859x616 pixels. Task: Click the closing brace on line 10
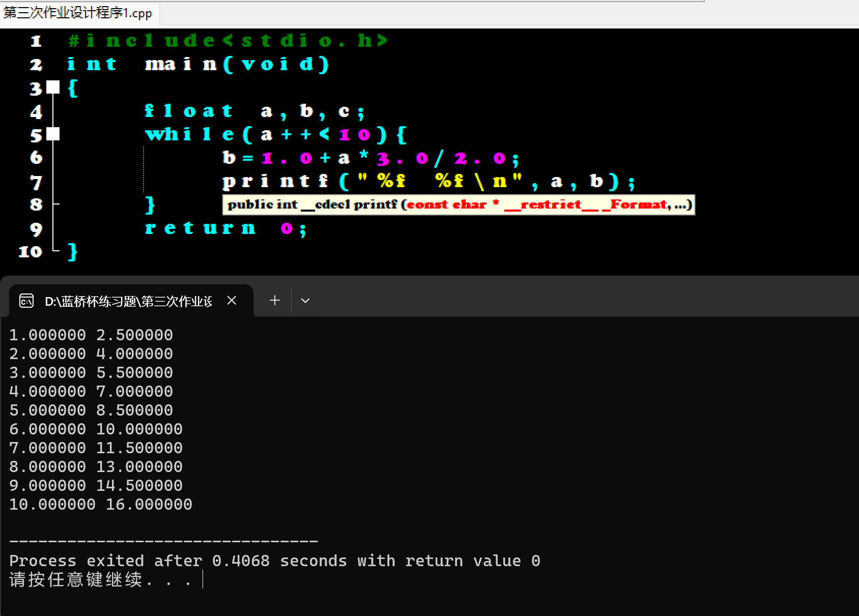(x=73, y=252)
